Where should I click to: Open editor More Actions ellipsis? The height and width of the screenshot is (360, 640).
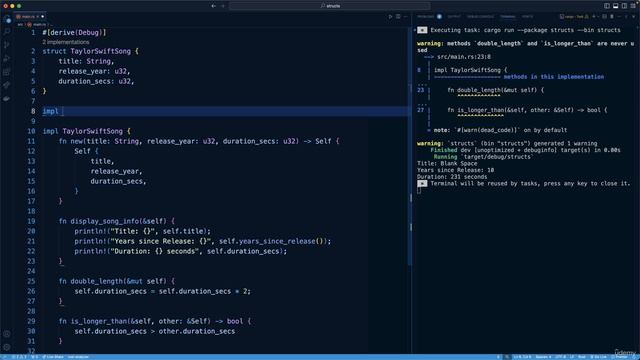tap(405, 17)
